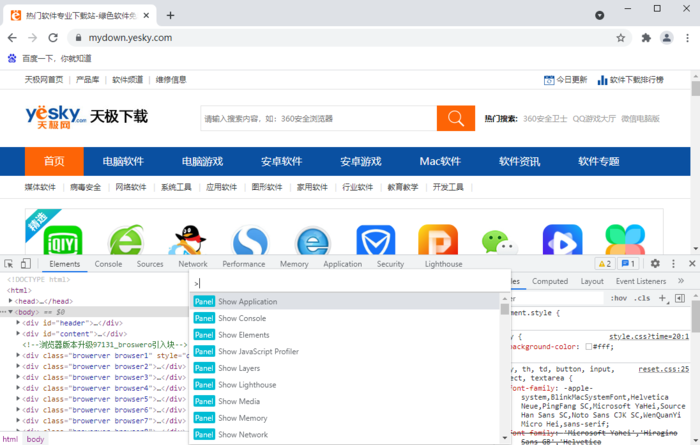
Task: Toggle DevTools inspect element picker
Action: [x=8, y=264]
